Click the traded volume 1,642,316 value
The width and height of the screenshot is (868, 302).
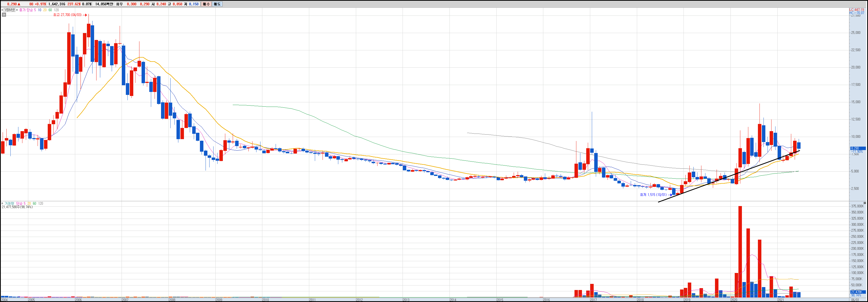click(x=57, y=4)
